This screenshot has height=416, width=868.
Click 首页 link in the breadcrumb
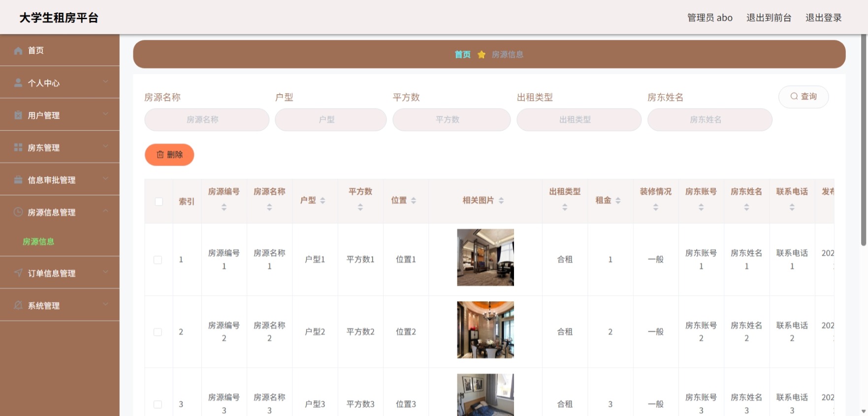click(462, 54)
